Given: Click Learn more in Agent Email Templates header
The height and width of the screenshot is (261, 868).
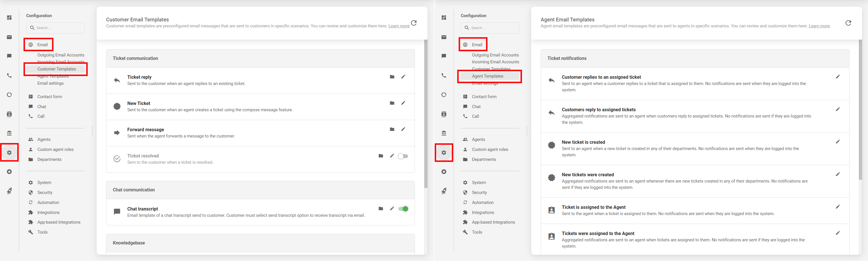Looking at the screenshot, I should pos(819,26).
